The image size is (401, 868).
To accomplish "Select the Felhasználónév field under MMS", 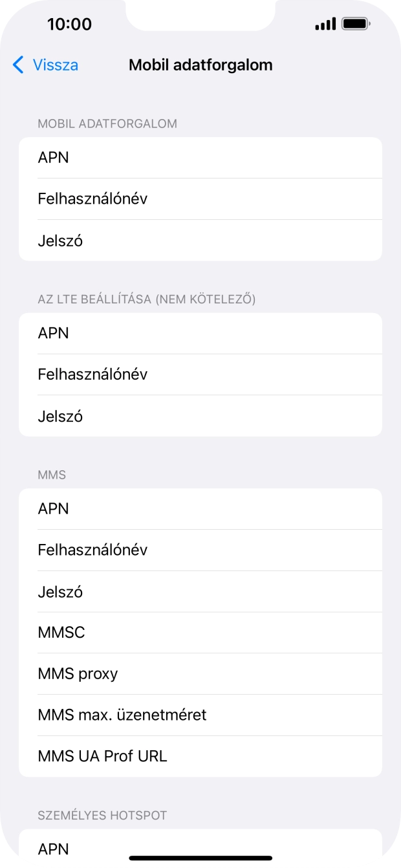I will (x=200, y=550).
